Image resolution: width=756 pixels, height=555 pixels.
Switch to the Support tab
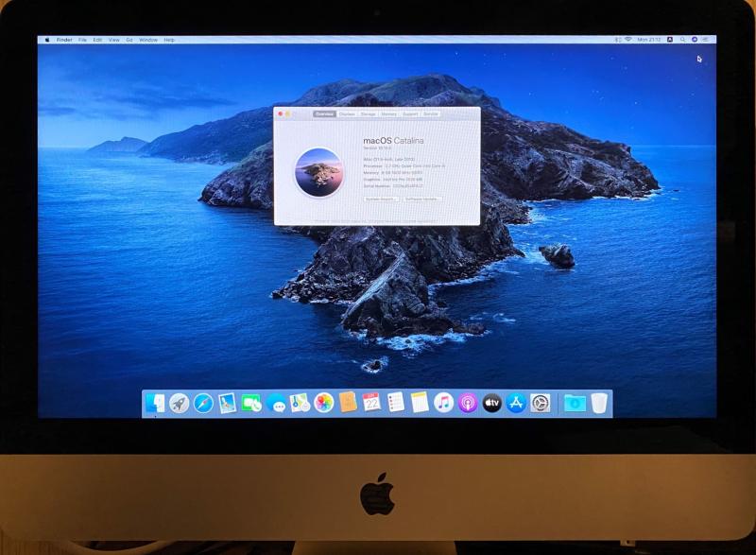pos(410,114)
